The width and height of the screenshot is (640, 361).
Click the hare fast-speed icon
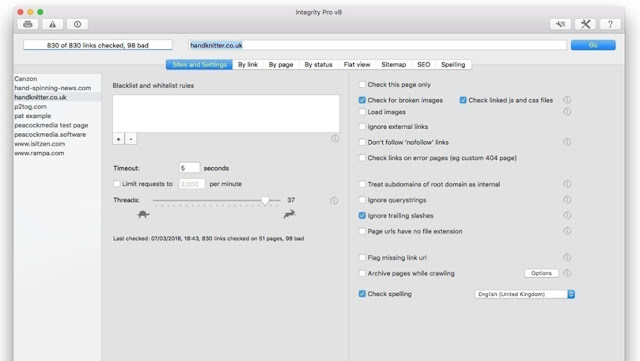289,214
